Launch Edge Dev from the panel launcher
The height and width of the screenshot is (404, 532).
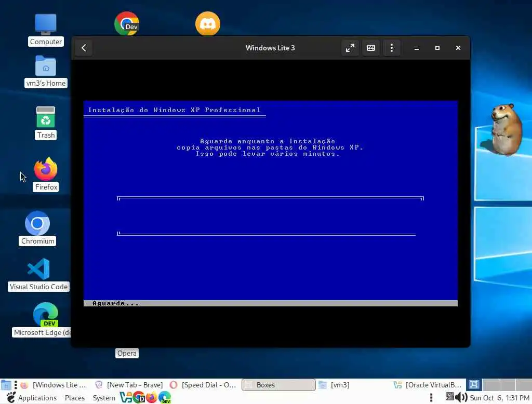coord(165,397)
